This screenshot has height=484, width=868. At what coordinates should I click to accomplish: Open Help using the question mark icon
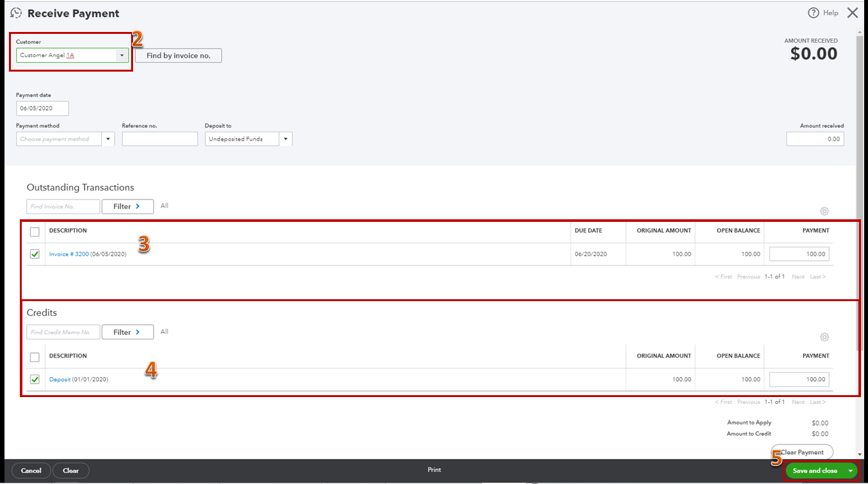coord(813,12)
